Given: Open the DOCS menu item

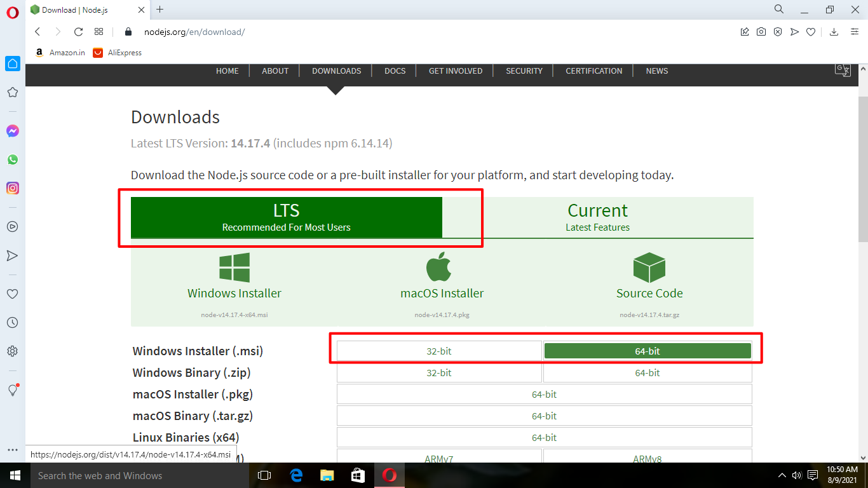Looking at the screenshot, I should [x=395, y=71].
